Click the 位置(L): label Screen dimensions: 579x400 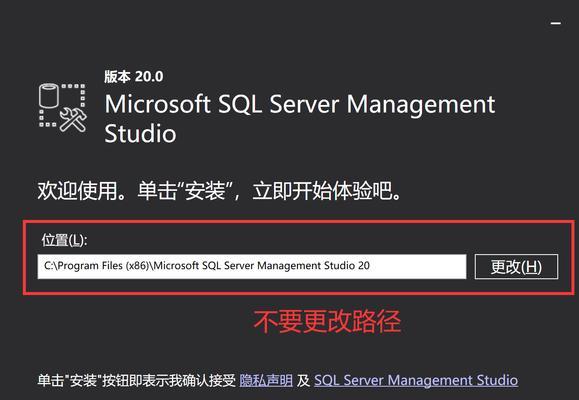click(x=65, y=240)
